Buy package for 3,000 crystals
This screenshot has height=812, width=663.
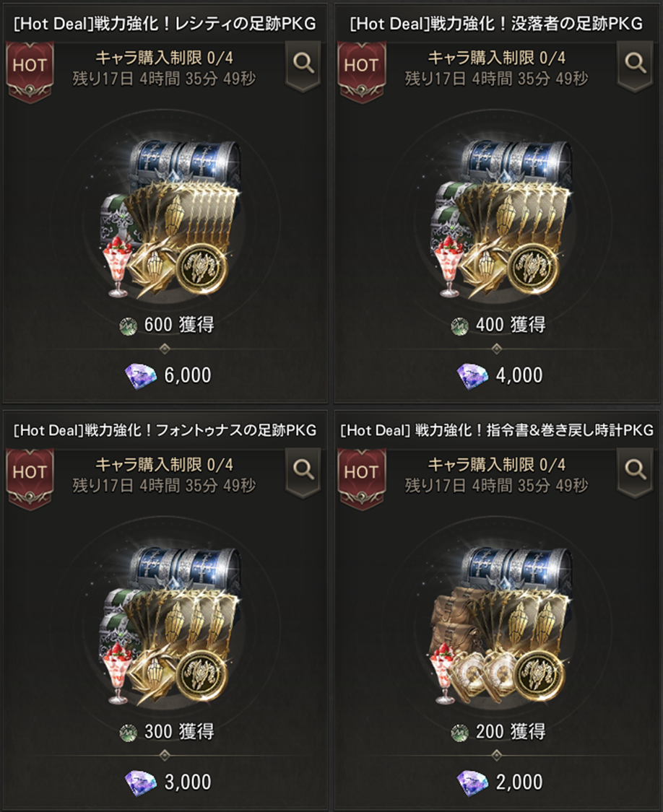168,782
